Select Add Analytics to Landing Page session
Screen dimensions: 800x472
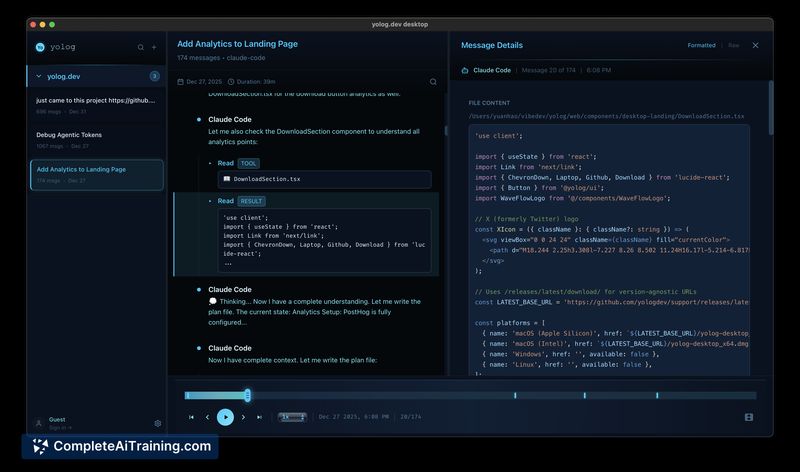[96, 175]
